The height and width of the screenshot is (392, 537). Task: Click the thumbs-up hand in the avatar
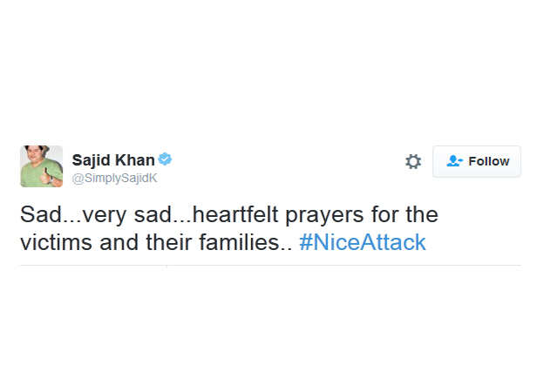coord(46,176)
